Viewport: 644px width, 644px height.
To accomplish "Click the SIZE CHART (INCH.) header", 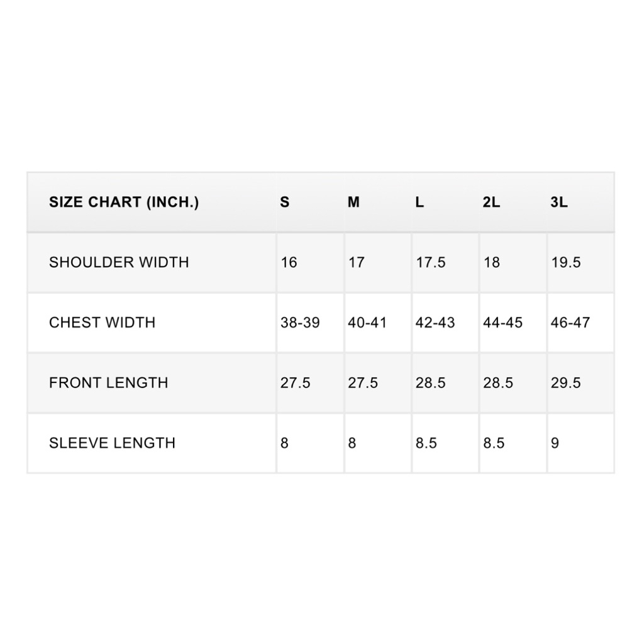I will click(x=124, y=203).
